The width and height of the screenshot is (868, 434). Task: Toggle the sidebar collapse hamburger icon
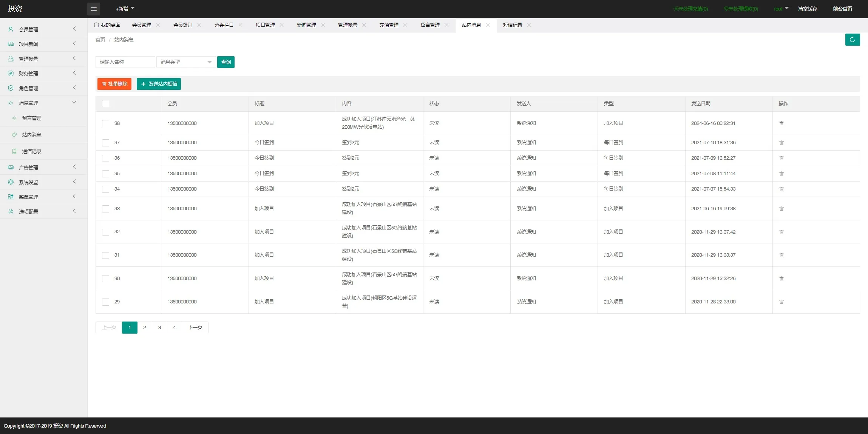pyautogui.click(x=94, y=9)
